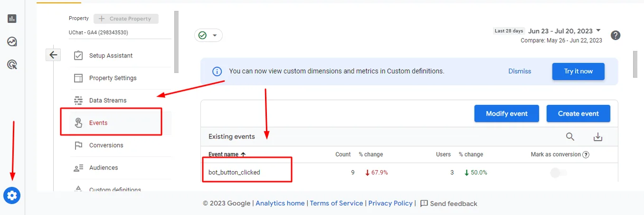Click the Create event button
Screen dimensions: 644x215
pos(578,114)
